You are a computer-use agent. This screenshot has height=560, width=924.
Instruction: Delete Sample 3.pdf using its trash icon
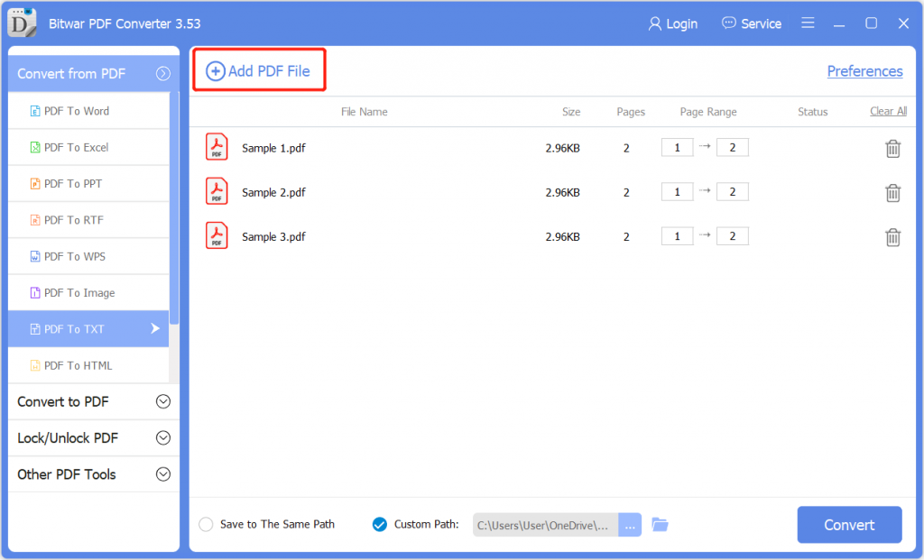point(892,236)
